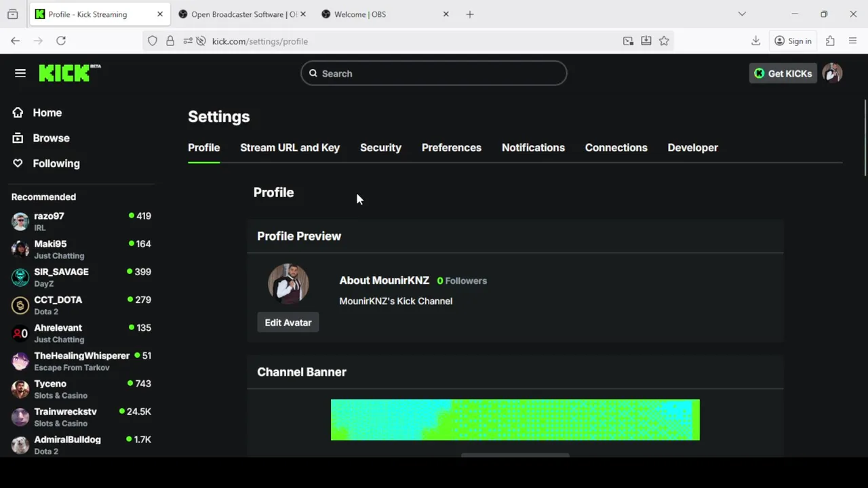Click SIR_SAVAGE channel avatar

[20, 277]
